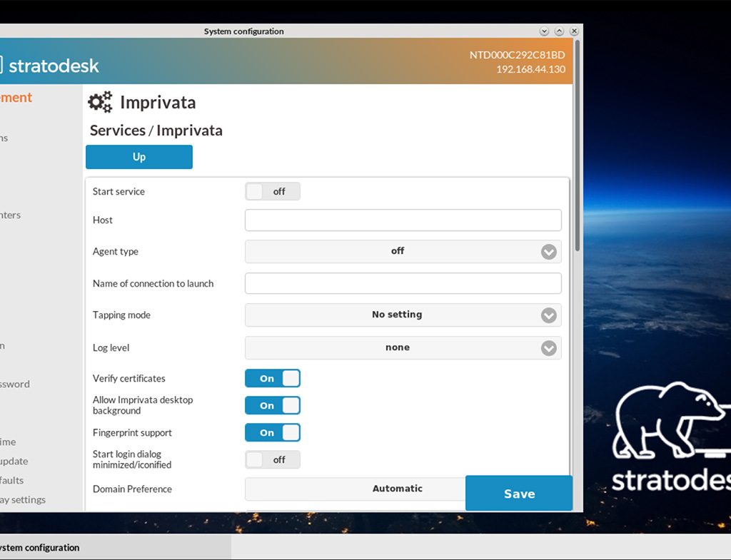The width and height of the screenshot is (731, 560).
Task: Open the printers item in sidebar
Action: pos(10,215)
